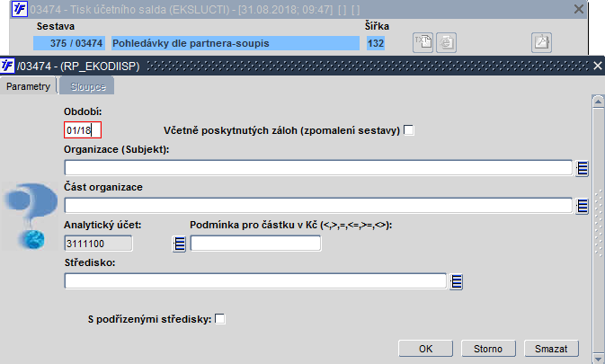605x364 pixels.
Task: Click the Storno button
Action: (x=488, y=349)
